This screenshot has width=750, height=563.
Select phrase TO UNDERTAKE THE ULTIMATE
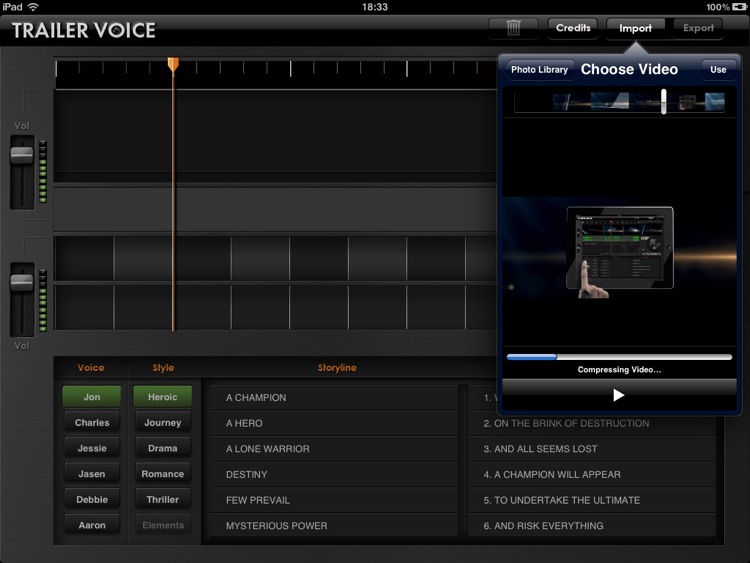tap(592, 500)
